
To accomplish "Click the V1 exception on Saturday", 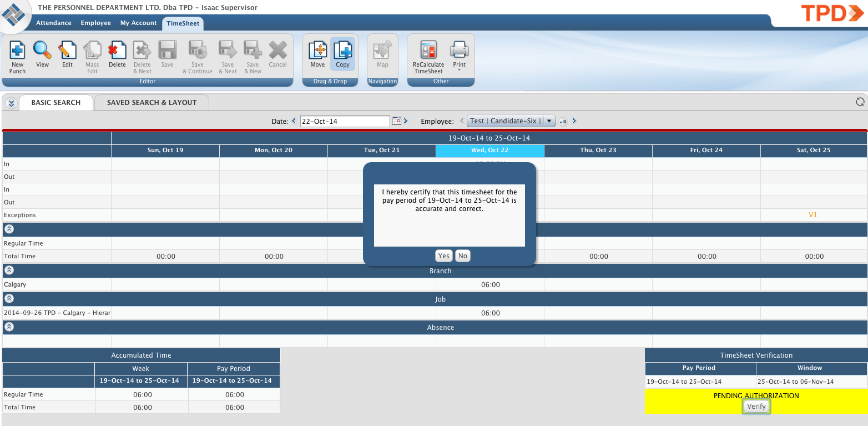I will 813,215.
